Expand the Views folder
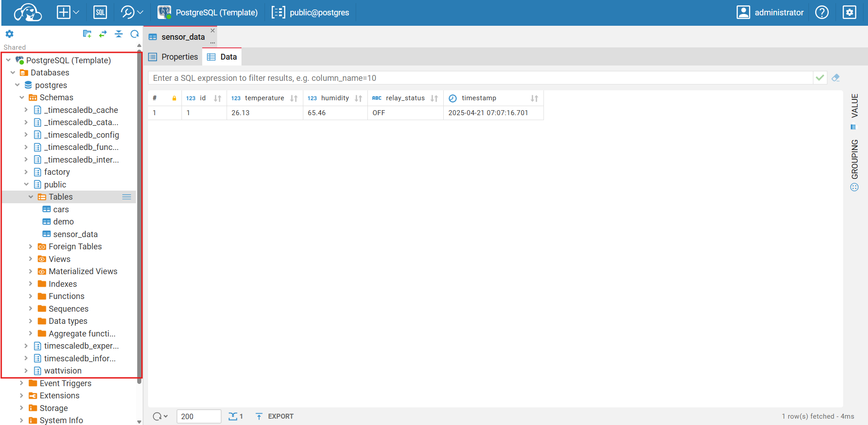868x425 pixels. 31,259
